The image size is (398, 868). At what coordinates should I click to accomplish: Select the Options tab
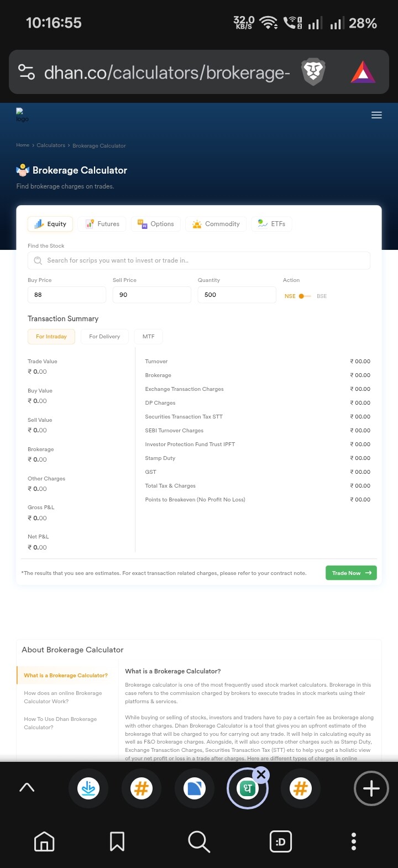click(156, 224)
